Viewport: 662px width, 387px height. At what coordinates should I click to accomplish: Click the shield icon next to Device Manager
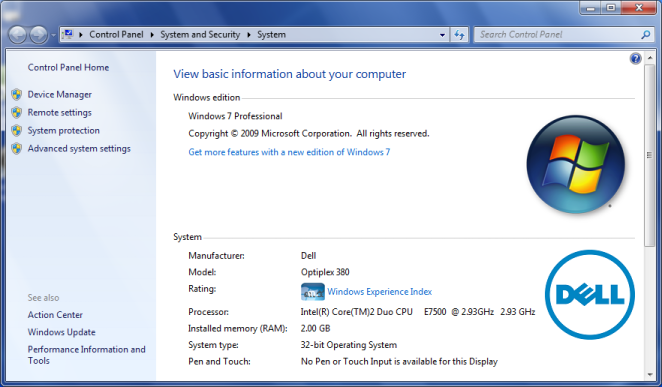click(16, 95)
